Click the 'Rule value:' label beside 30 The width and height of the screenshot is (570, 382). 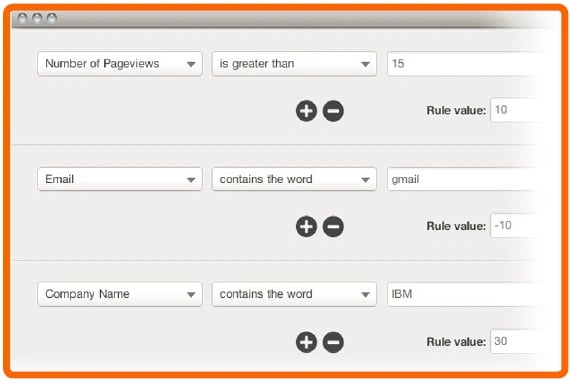coord(456,341)
